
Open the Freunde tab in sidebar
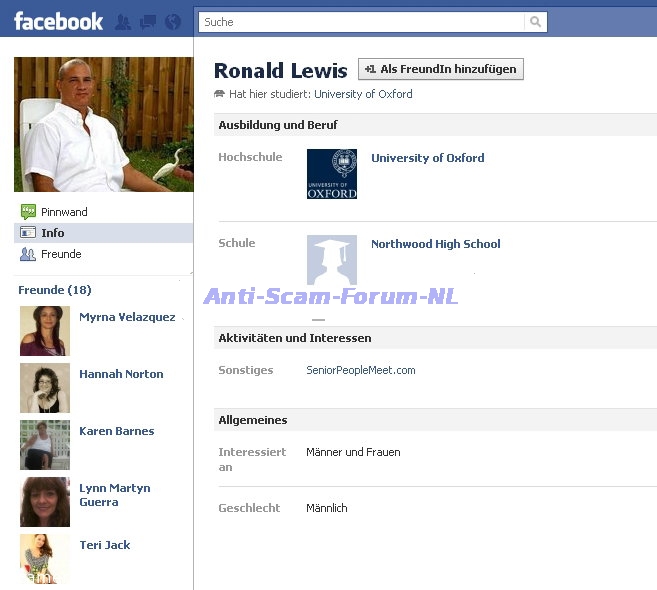click(60, 254)
